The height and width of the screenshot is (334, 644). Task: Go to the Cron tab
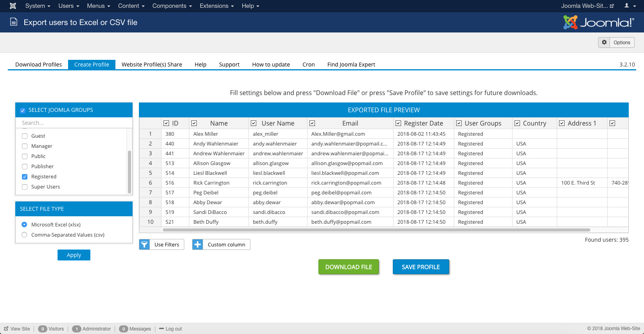point(308,65)
